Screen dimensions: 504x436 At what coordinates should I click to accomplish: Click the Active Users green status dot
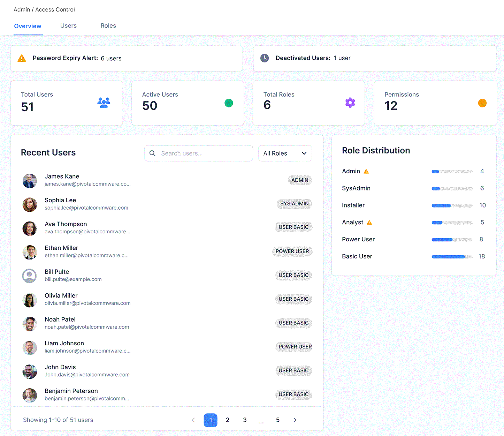229,103
